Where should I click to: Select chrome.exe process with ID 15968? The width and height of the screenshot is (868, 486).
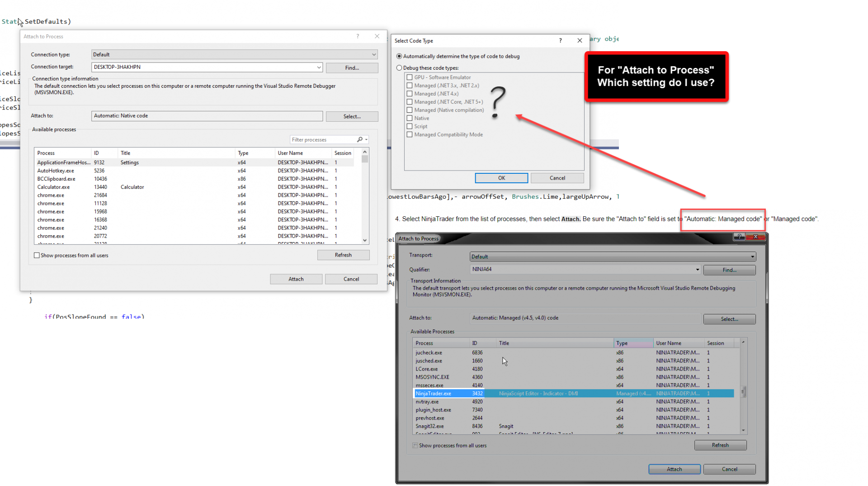194,212
